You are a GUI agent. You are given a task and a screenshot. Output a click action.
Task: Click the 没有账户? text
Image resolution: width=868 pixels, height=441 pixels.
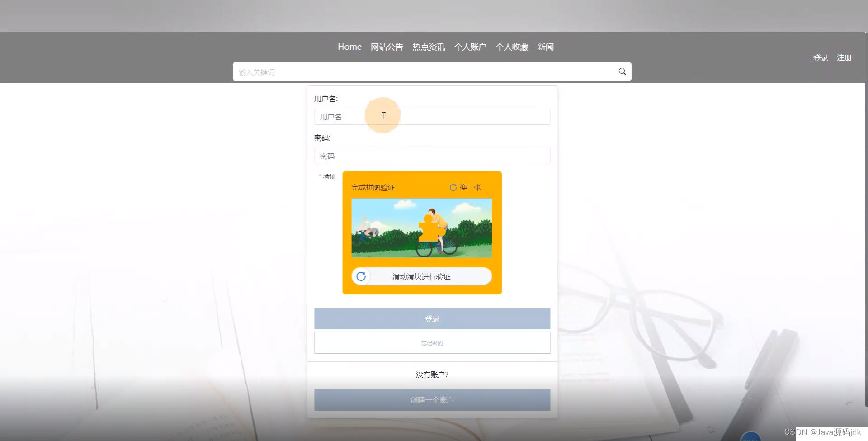[432, 375]
